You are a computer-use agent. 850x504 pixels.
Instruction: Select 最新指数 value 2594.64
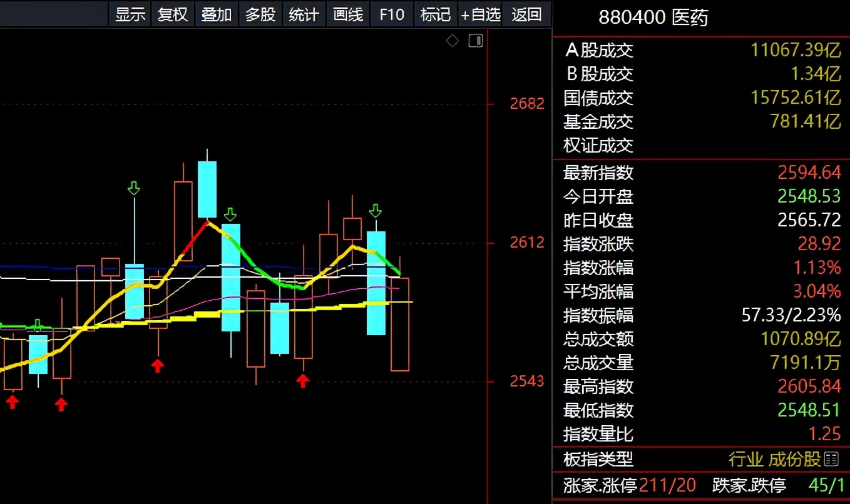(x=809, y=173)
